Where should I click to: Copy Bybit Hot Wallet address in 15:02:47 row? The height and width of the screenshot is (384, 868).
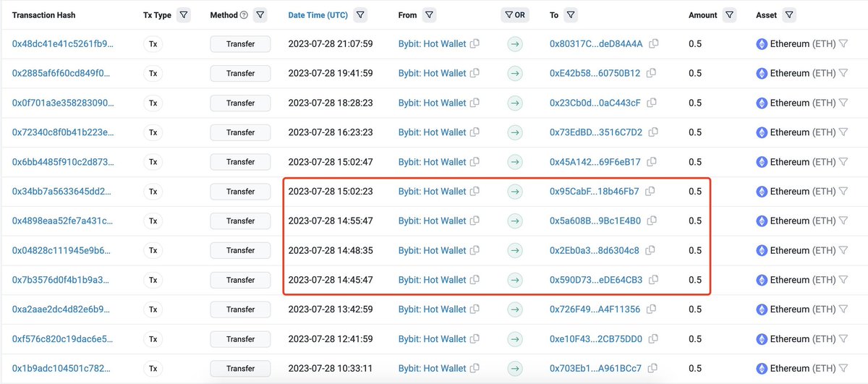pos(475,162)
